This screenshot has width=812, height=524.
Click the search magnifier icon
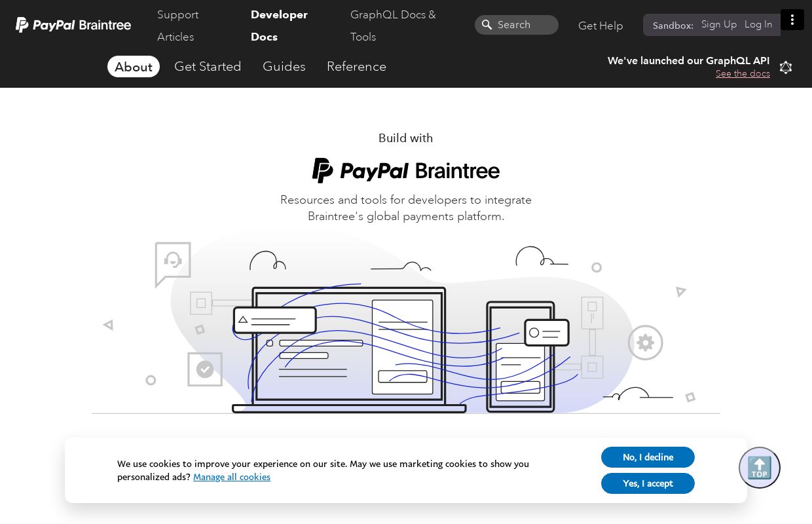click(x=487, y=25)
